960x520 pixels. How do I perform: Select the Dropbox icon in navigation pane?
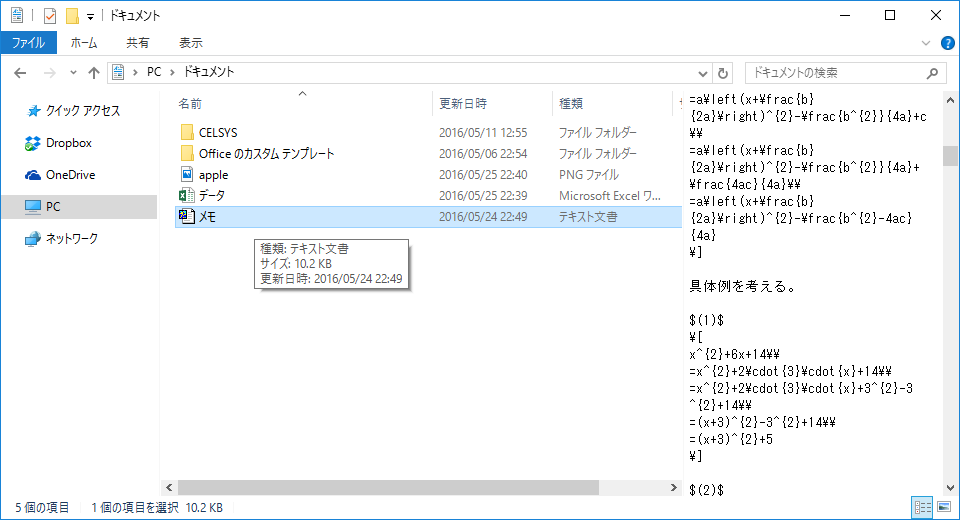[33, 143]
